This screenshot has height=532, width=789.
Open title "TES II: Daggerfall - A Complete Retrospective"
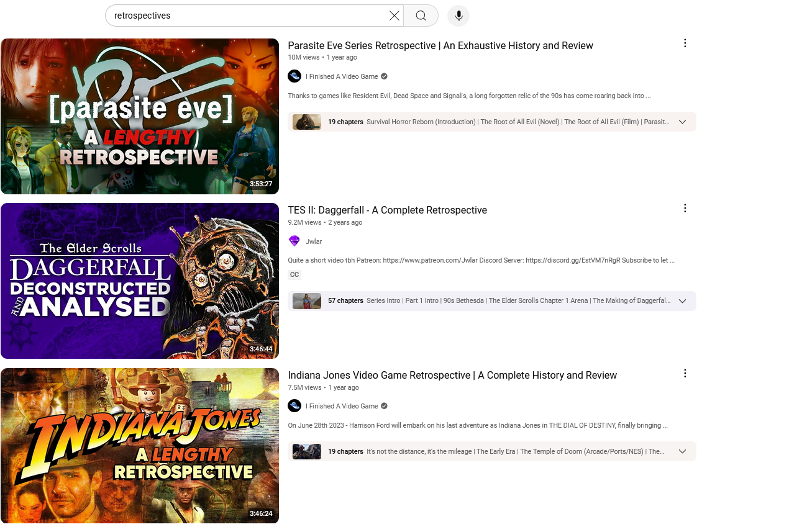[387, 210]
